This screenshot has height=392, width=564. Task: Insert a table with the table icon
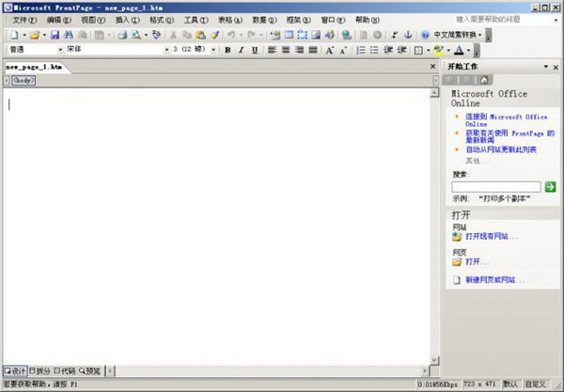pos(289,35)
